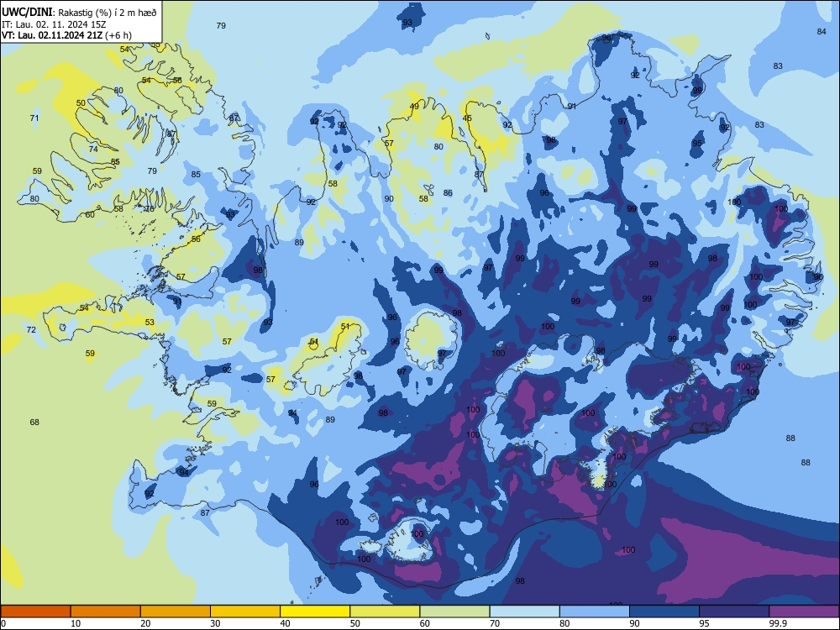Click the dark blue 90–95 legend swatch
This screenshot has height=630, width=840.
[664, 612]
